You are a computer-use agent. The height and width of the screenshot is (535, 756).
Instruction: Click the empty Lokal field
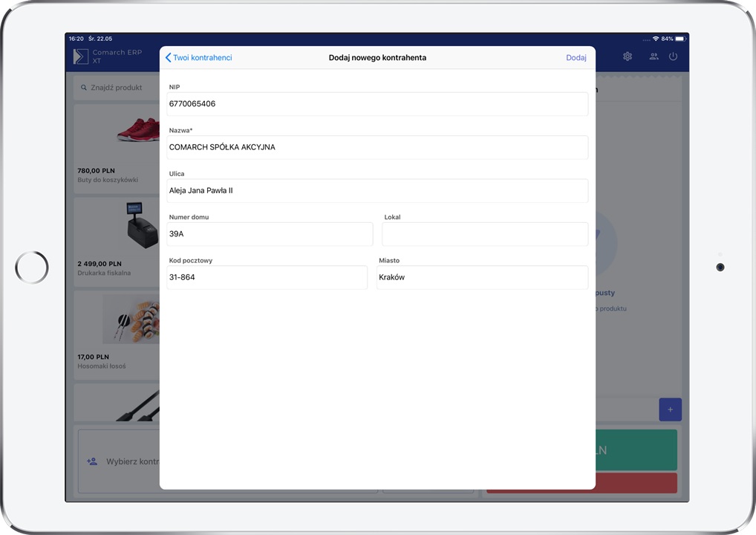point(485,234)
